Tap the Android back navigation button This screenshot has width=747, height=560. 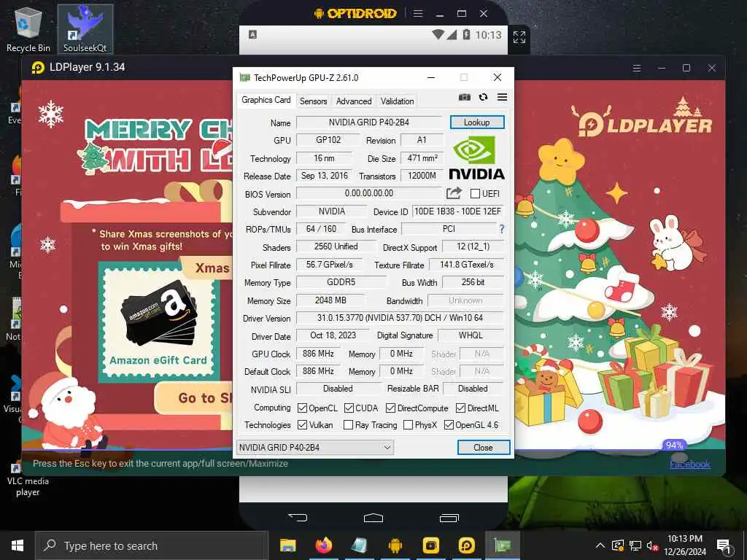pos(298,517)
